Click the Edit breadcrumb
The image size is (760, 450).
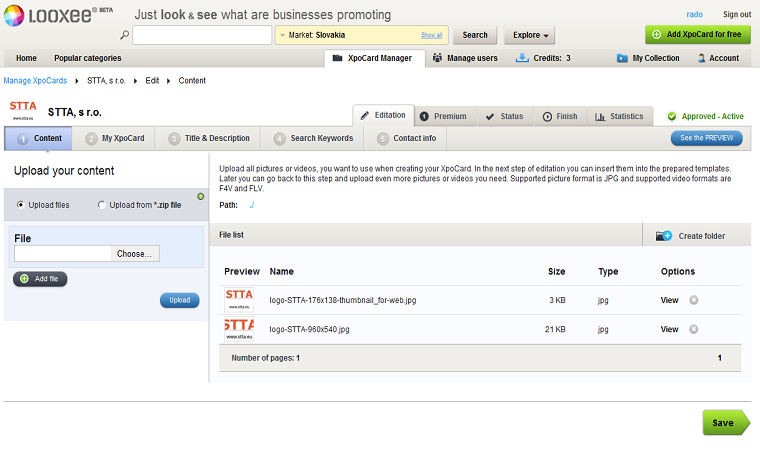(x=152, y=80)
